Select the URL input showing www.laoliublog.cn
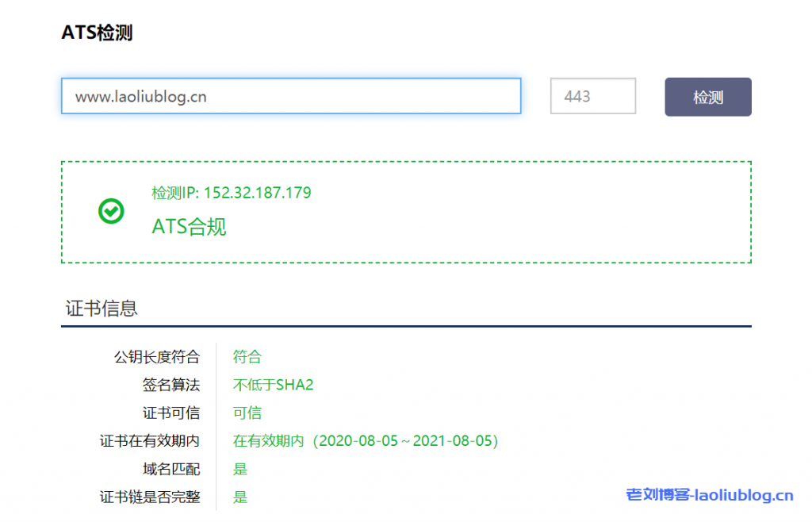The image size is (812, 522). click(x=291, y=96)
